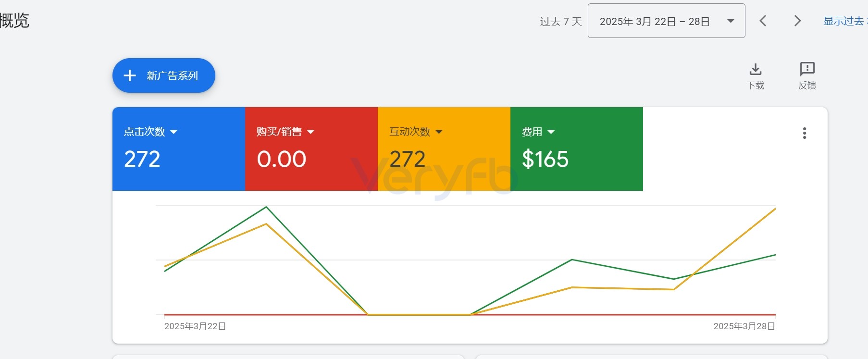Click the 下载 download icon
The image size is (868, 359).
tap(756, 76)
